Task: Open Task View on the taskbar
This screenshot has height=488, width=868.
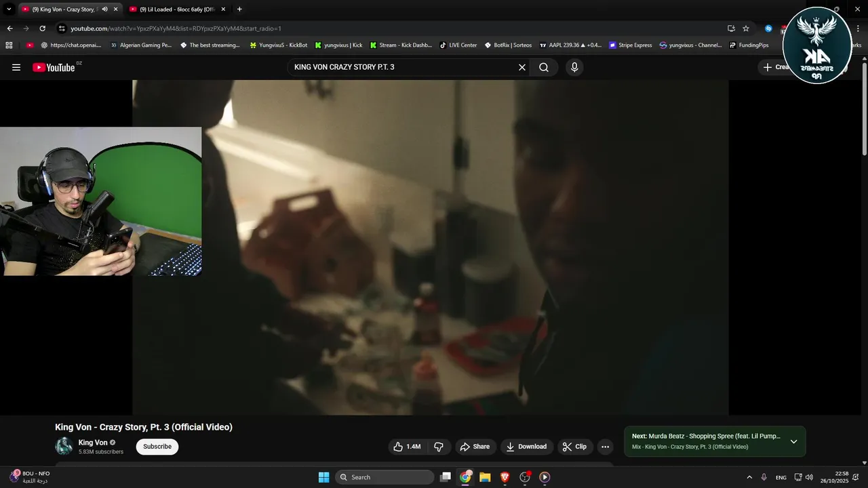Action: (446, 477)
